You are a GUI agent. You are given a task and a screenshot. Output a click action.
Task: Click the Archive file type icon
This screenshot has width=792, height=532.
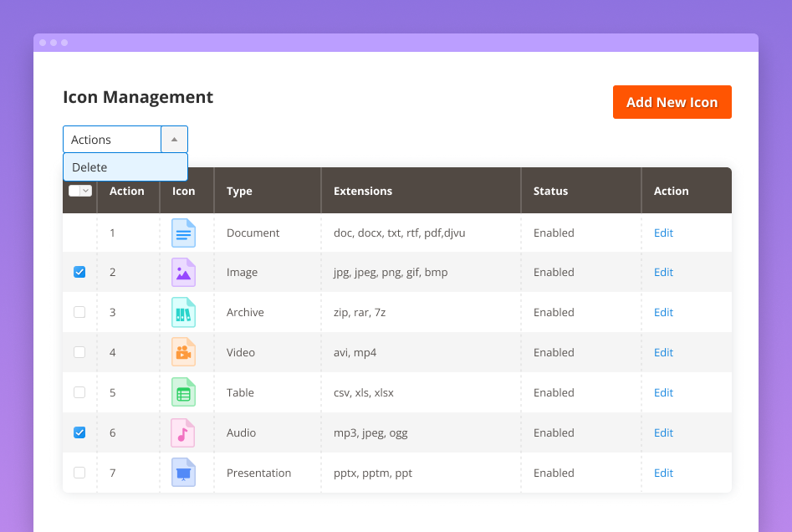tap(184, 312)
